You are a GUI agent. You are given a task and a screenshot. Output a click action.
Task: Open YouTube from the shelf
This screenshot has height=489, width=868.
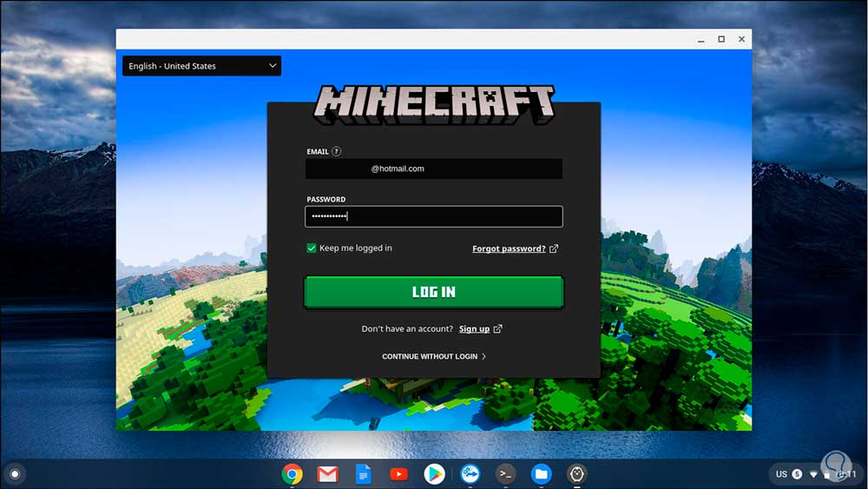tap(398, 474)
